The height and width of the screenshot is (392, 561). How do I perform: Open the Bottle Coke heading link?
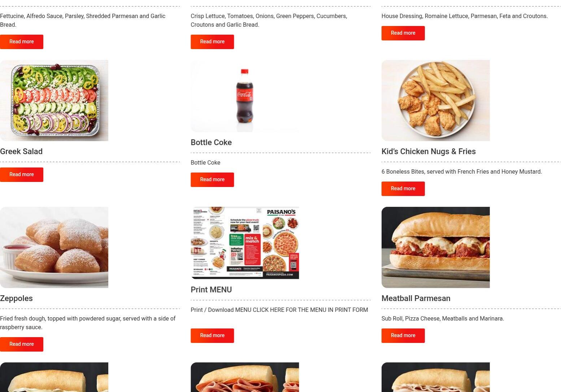[x=211, y=143]
